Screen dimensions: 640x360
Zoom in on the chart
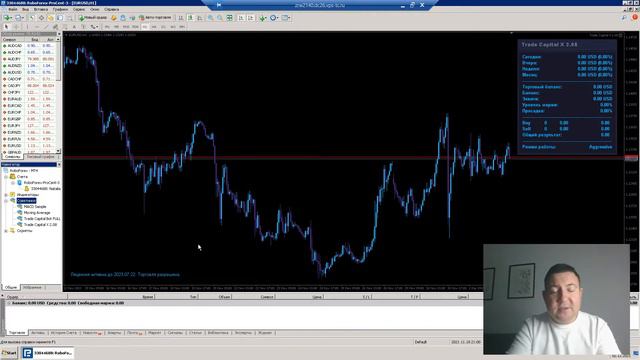[x=210, y=18]
